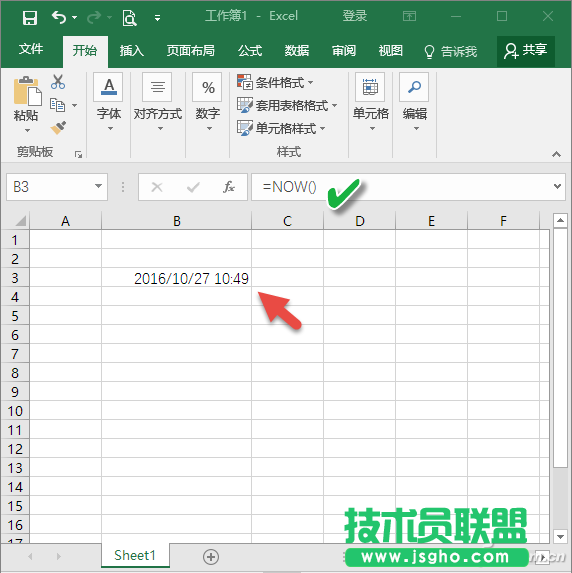Screen dimensions: 572x573
Task: Select row 3 header
Action: tap(15, 278)
